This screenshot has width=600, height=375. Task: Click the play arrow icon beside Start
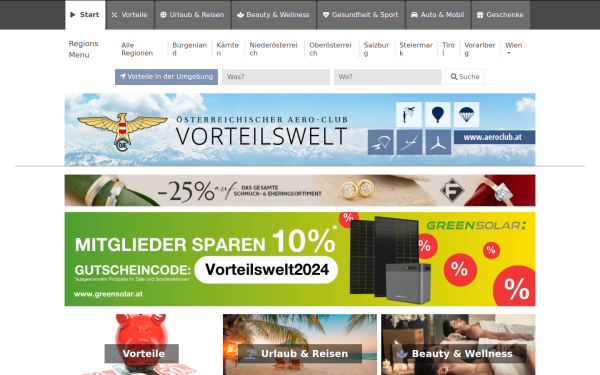click(73, 15)
